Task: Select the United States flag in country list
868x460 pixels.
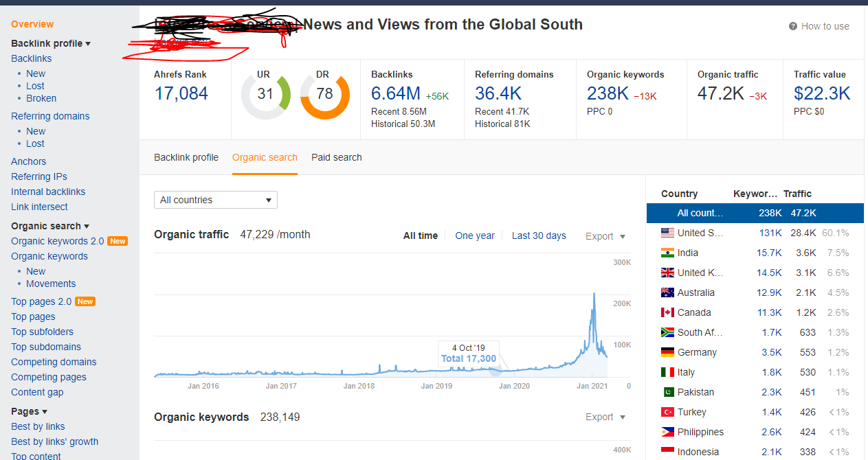Action: click(x=667, y=233)
